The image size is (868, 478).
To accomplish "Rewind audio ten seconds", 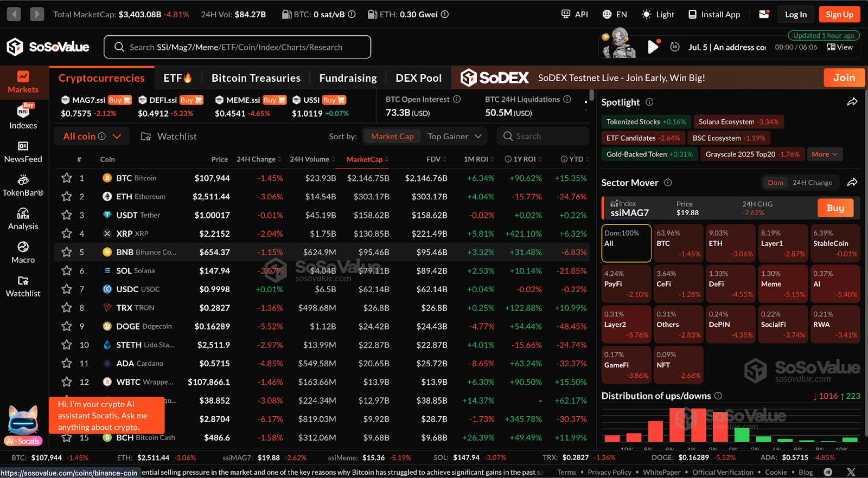I will tap(675, 47).
